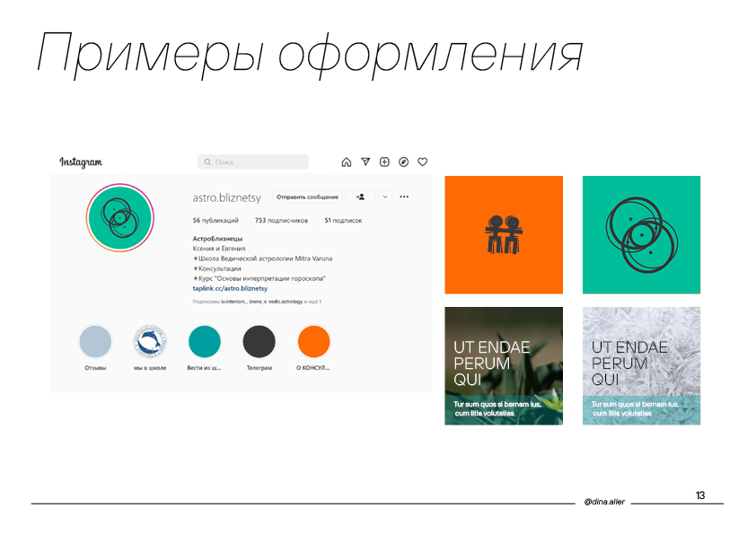Click page number 13
Screen dimensions: 756x534
[x=700, y=495]
